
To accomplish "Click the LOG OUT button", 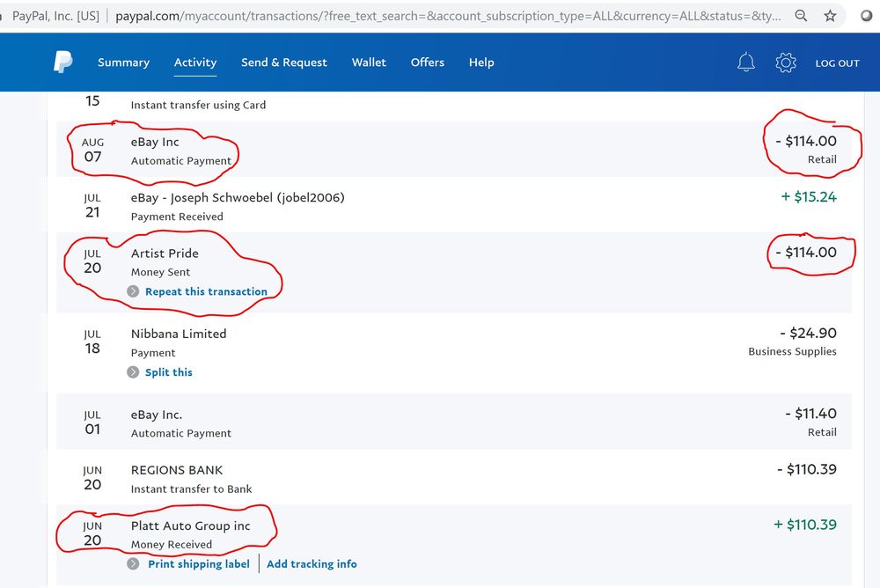I will tap(837, 63).
